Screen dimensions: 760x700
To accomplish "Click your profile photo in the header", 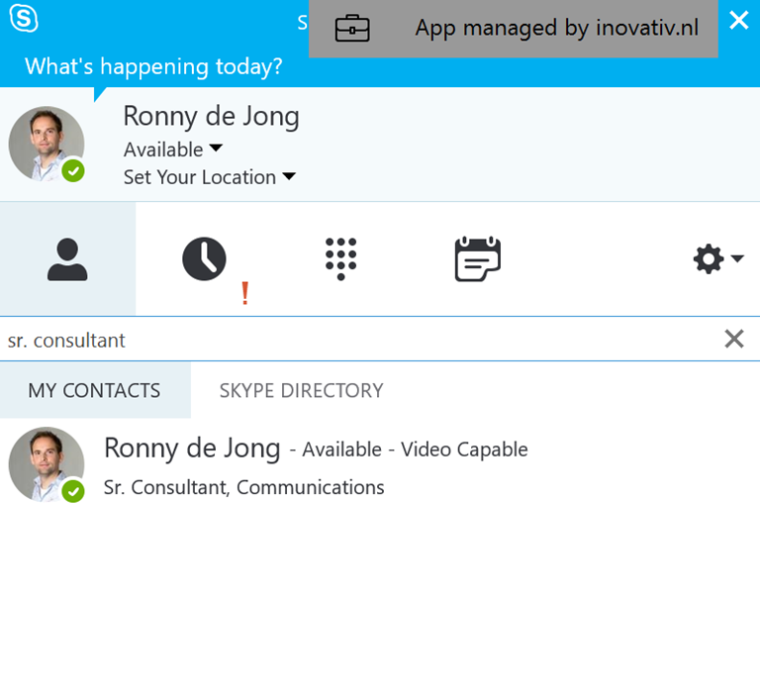I will tap(45, 143).
